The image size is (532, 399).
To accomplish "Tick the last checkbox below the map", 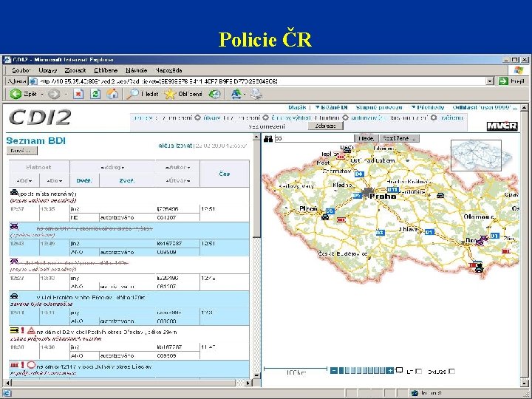I will [x=451, y=372].
